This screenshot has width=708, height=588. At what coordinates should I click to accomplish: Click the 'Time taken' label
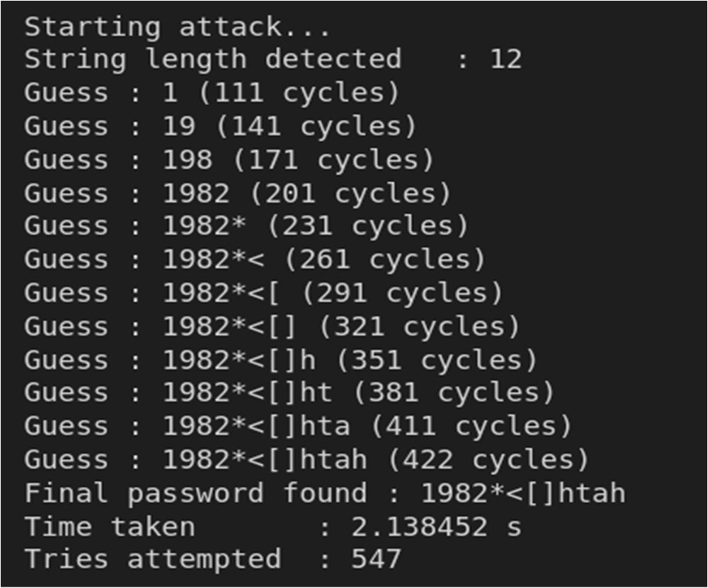point(109,527)
